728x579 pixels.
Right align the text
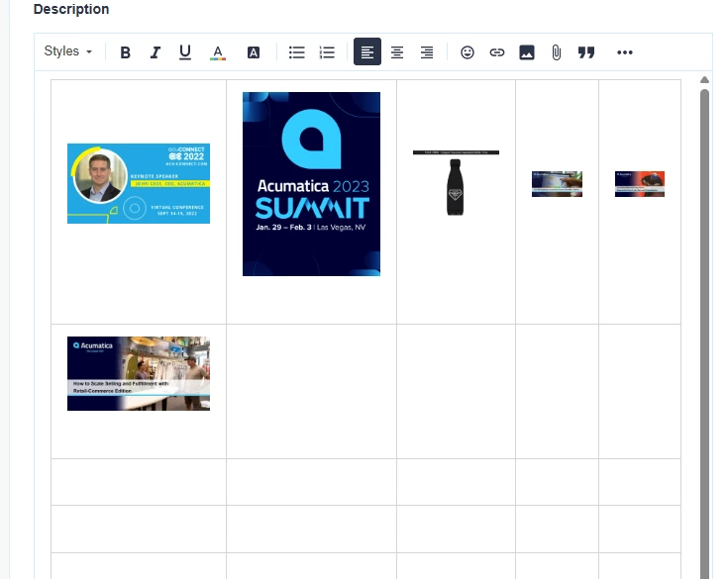(427, 52)
